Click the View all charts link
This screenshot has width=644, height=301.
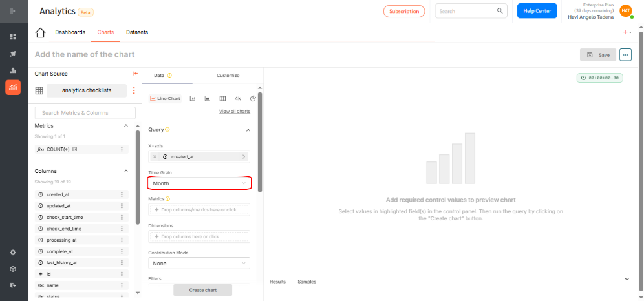234,112
